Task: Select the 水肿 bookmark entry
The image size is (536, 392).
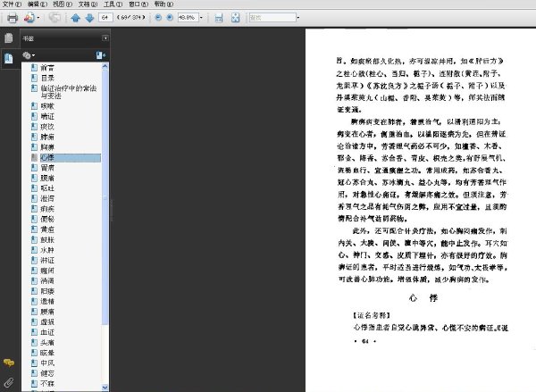Action: click(47, 250)
